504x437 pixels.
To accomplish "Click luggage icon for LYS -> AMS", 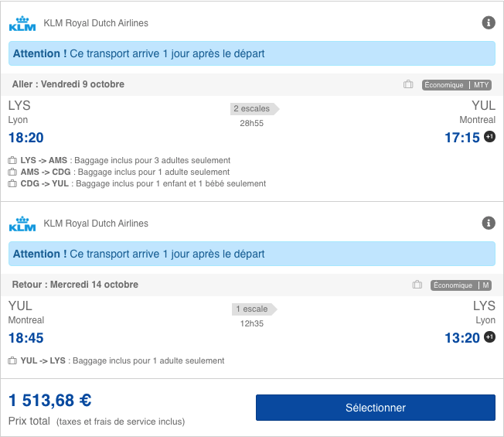I will tap(12, 160).
